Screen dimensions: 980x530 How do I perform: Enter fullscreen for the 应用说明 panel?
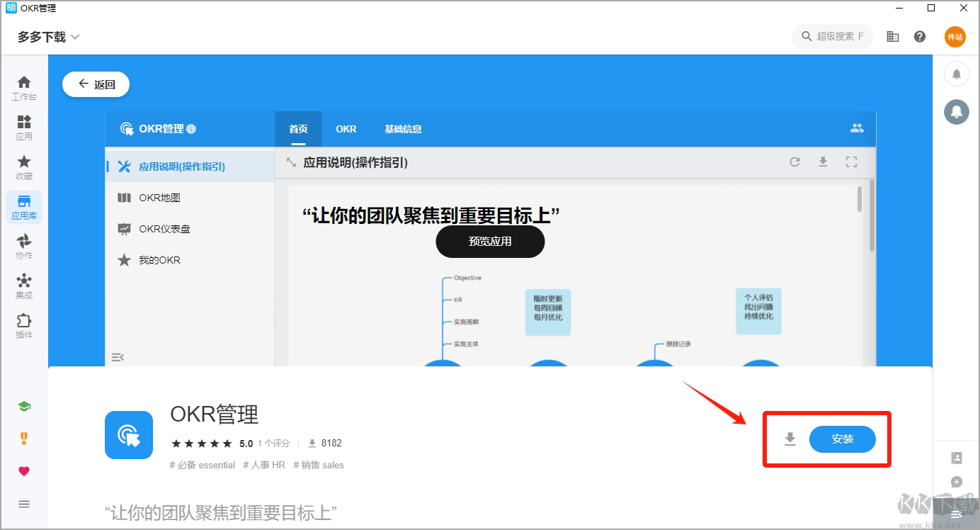[x=851, y=162]
